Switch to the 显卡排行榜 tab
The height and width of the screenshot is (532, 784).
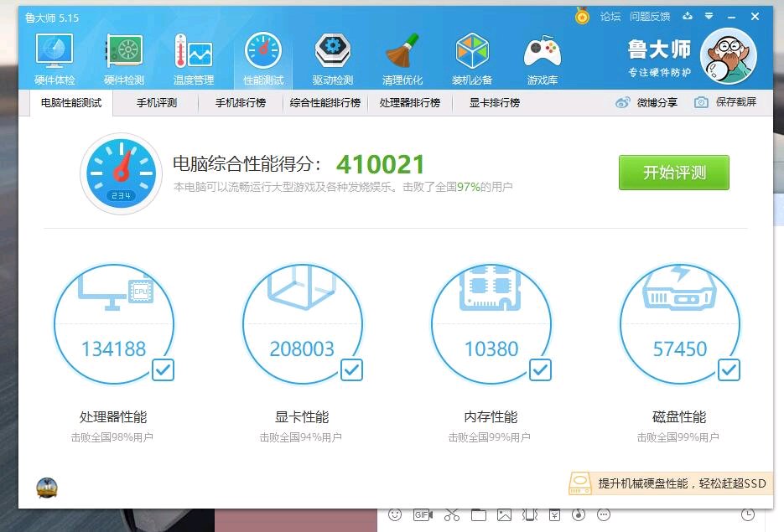click(x=495, y=103)
